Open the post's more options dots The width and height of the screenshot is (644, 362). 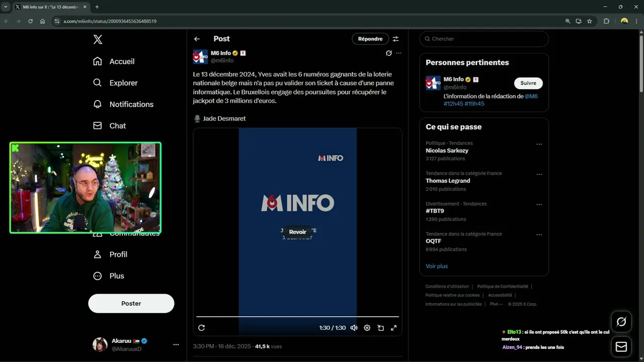point(398,53)
